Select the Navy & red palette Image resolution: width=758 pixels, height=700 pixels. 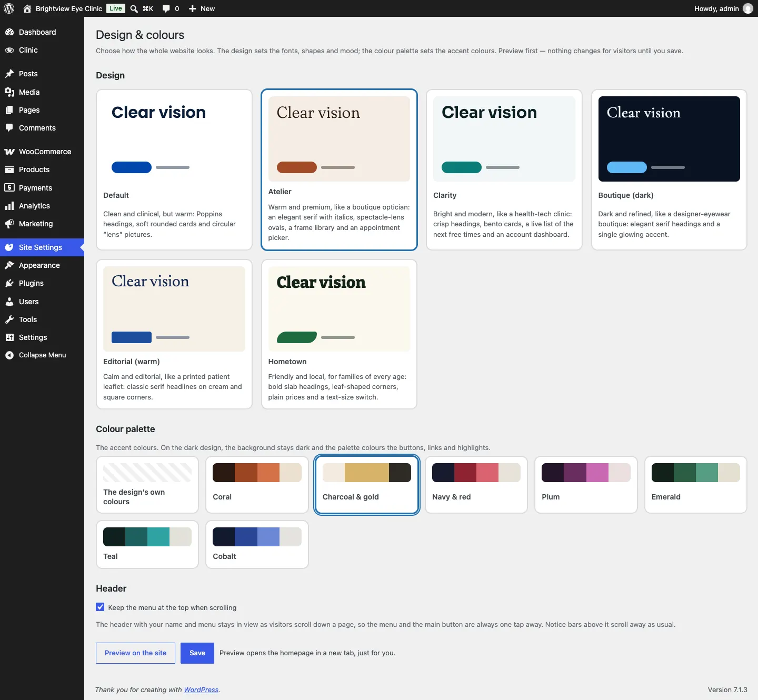tap(476, 485)
